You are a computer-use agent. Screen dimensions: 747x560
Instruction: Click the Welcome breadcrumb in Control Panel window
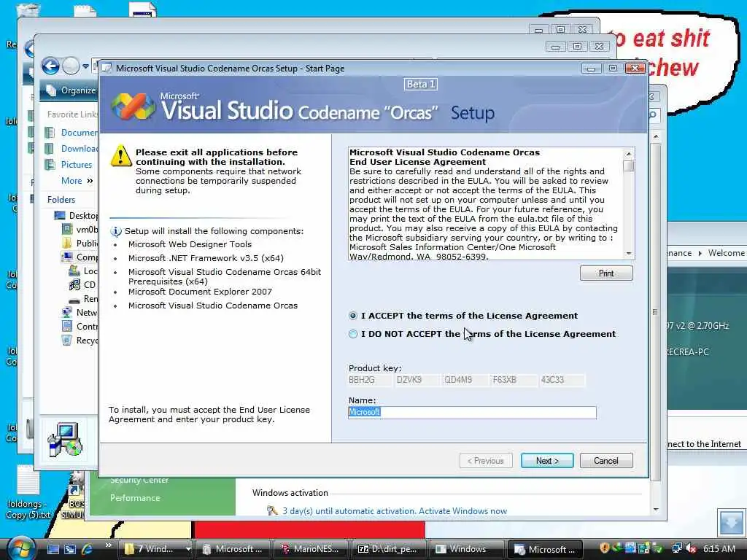[726, 253]
